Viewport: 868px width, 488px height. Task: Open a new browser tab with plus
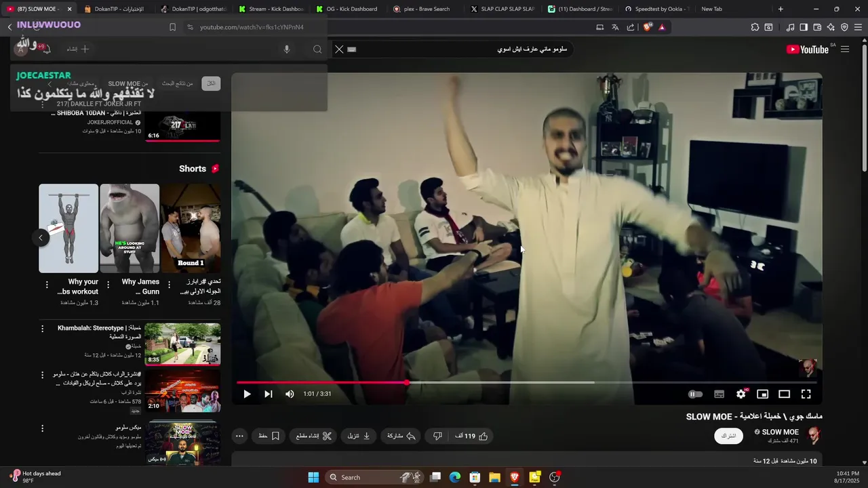(781, 9)
